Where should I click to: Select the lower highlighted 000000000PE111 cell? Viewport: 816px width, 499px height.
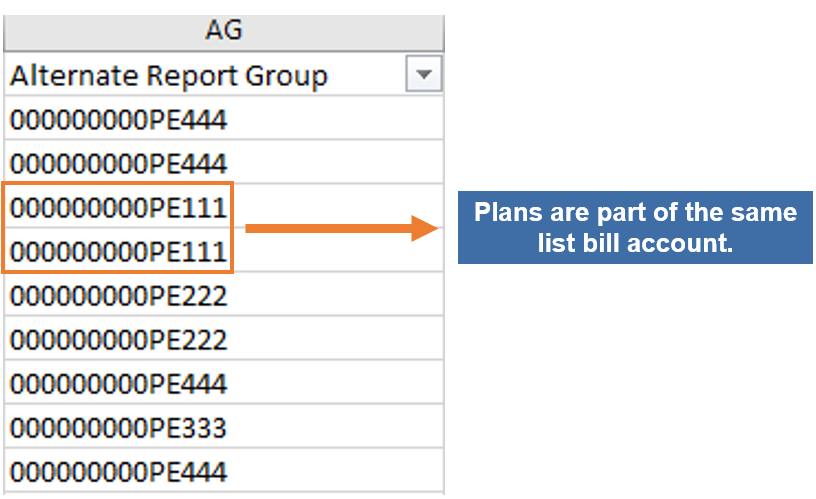click(120, 251)
